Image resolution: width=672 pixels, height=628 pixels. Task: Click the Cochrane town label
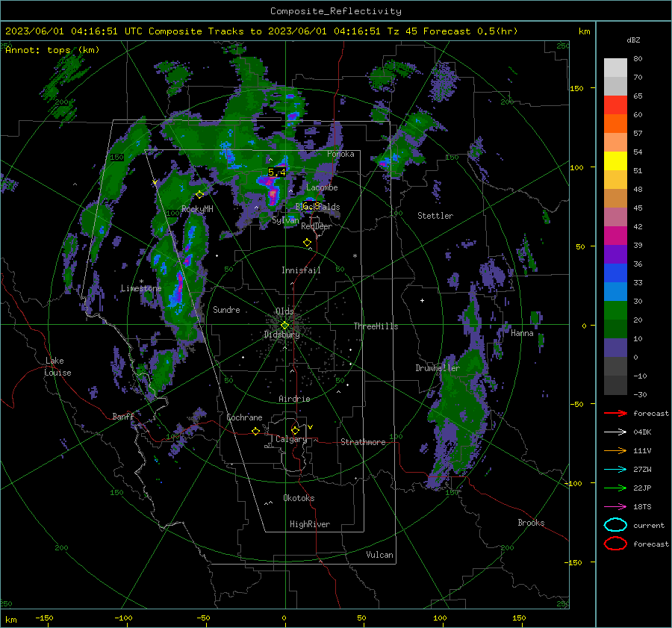tap(244, 417)
